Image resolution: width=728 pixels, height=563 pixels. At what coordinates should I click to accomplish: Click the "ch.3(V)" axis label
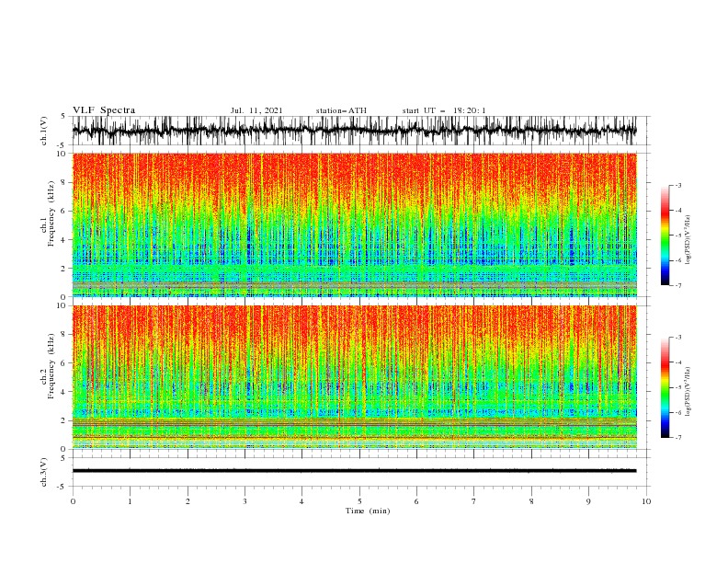[44, 472]
